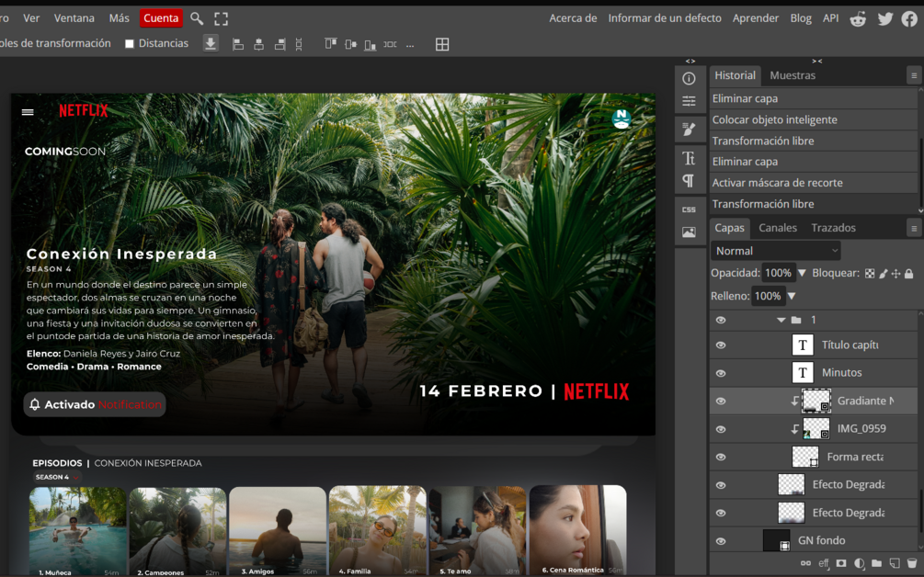Image resolution: width=924 pixels, height=577 pixels.
Task: Open Capas panel menu button
Action: [914, 228]
